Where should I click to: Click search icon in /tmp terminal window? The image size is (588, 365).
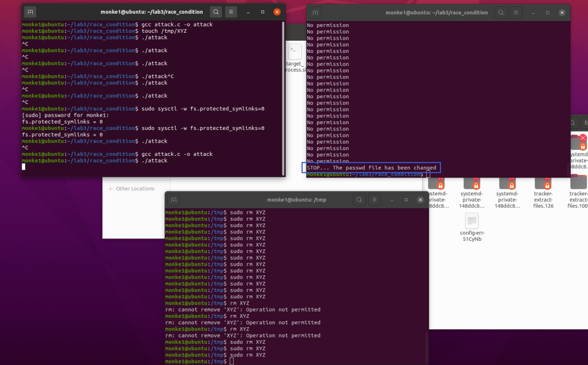(359, 200)
